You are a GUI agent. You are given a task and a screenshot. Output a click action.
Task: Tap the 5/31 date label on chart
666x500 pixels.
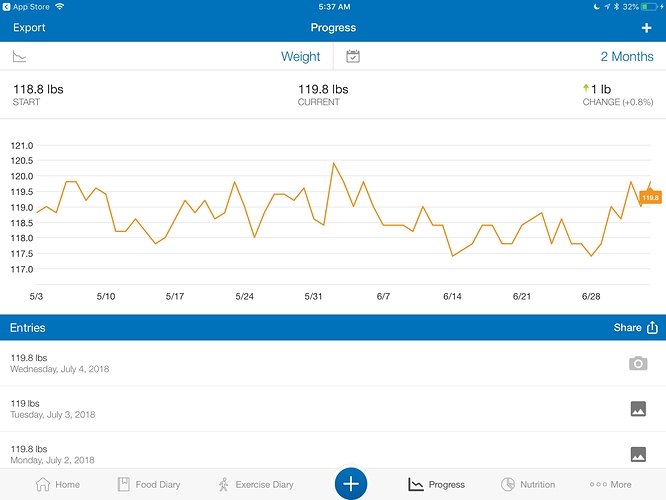pos(313,297)
